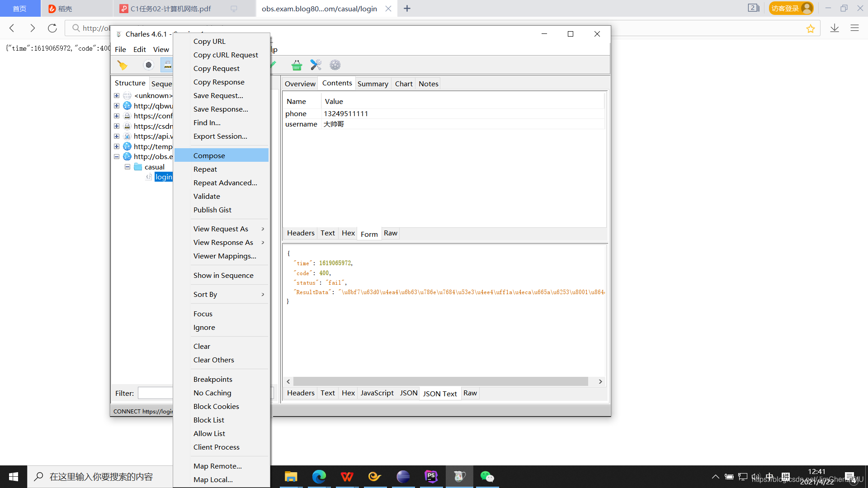Select Repeat Advanced... menu entry
Image resolution: width=868 pixels, height=488 pixels.
coord(225,183)
